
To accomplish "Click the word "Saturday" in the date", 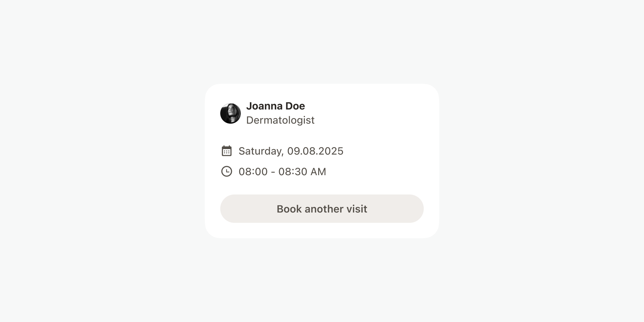I will 260,151.
